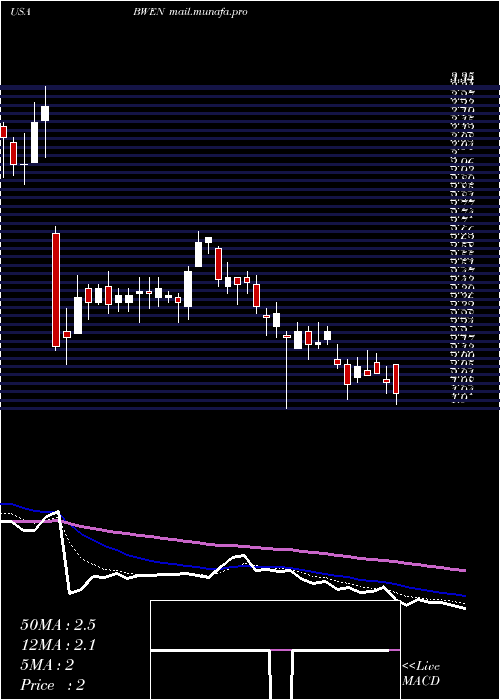The image size is (500, 700).
Task: Click the USA label text
Action: [20, 12]
